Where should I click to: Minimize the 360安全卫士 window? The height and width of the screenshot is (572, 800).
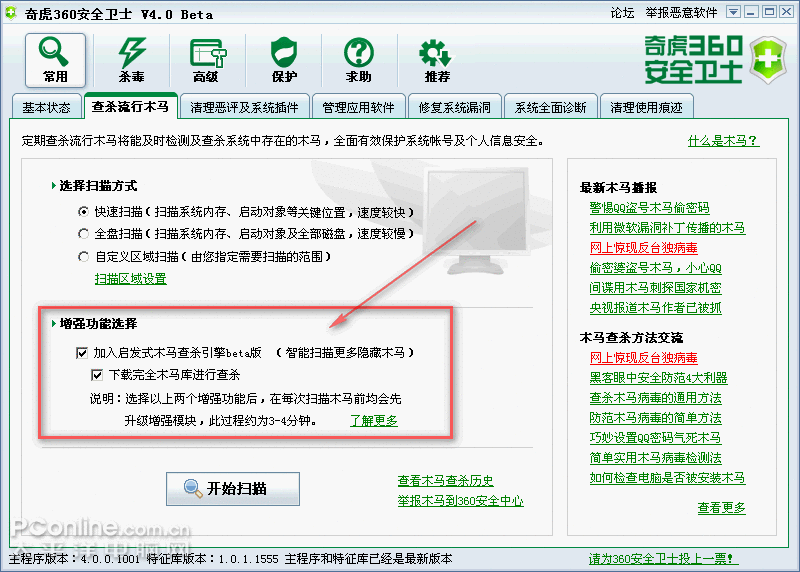(x=751, y=12)
